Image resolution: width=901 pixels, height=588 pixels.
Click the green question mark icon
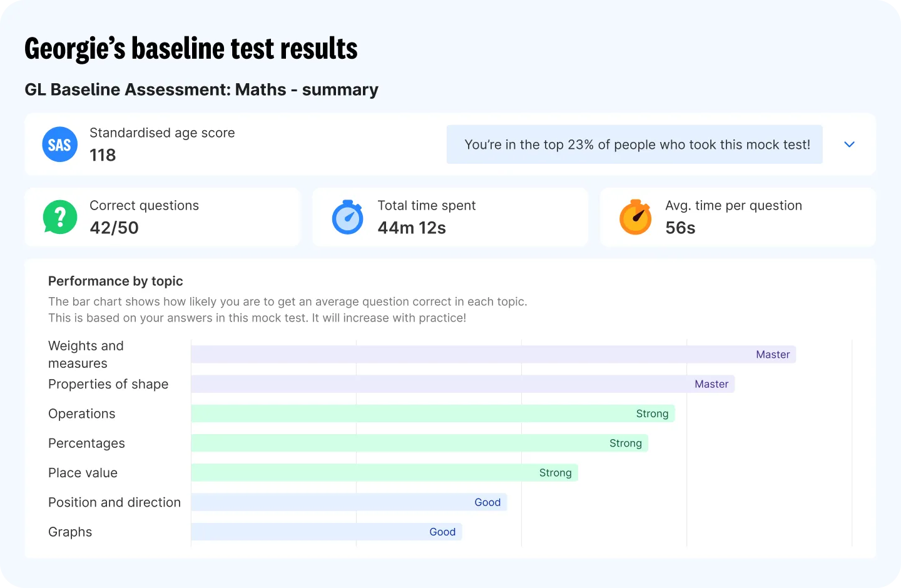tap(59, 217)
